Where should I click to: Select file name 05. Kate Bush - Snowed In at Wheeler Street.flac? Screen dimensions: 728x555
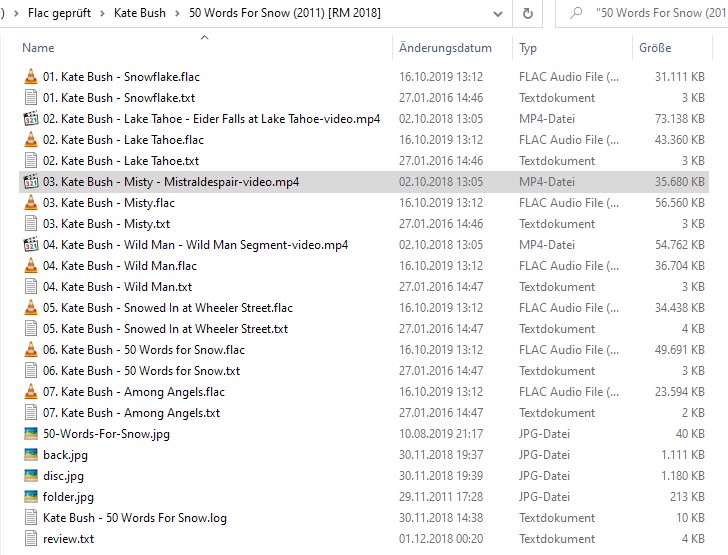tap(168, 308)
